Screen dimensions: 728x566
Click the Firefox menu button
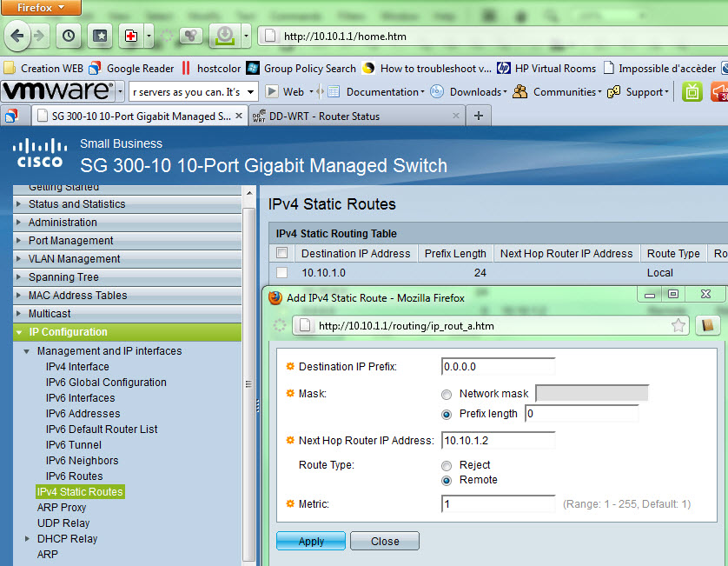point(41,8)
